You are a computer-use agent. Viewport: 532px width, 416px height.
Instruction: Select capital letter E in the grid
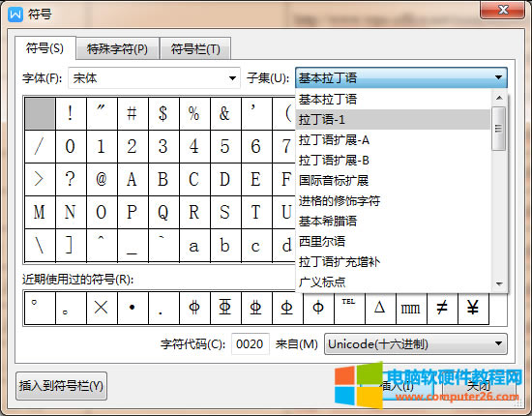pyautogui.click(x=256, y=179)
